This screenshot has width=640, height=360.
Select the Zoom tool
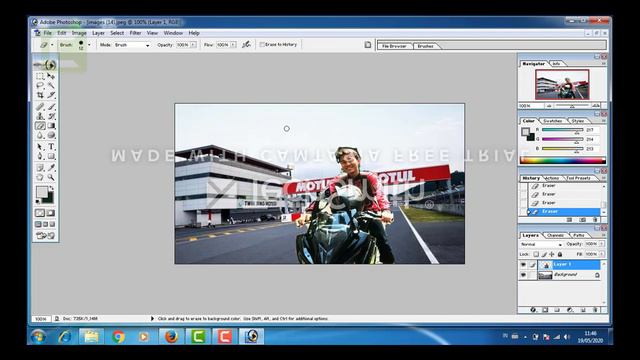pos(51,177)
